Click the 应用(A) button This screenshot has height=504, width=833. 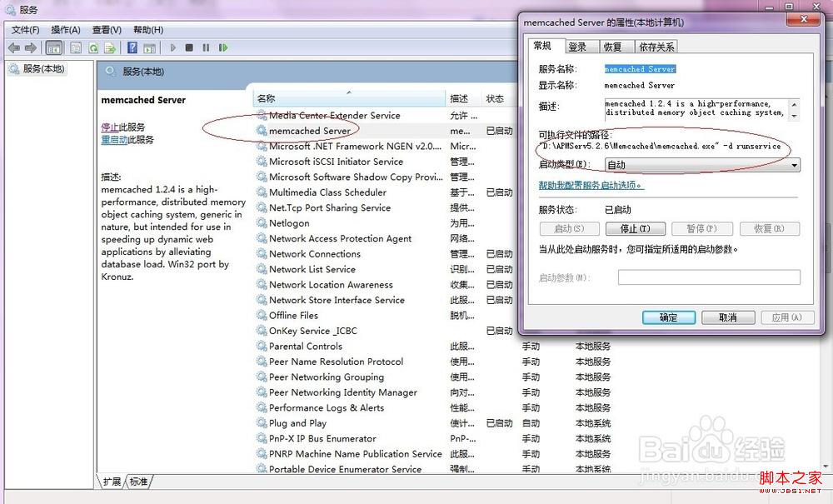click(787, 317)
